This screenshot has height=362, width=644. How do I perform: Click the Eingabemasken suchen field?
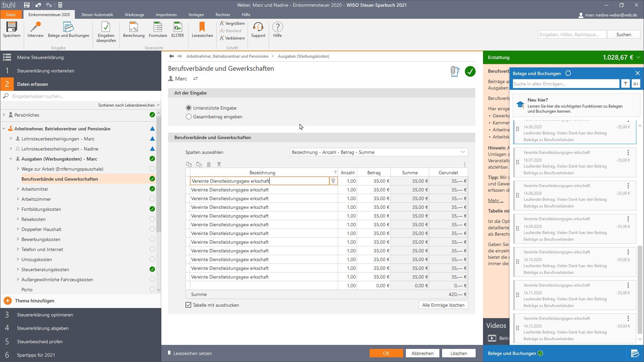coord(80,96)
